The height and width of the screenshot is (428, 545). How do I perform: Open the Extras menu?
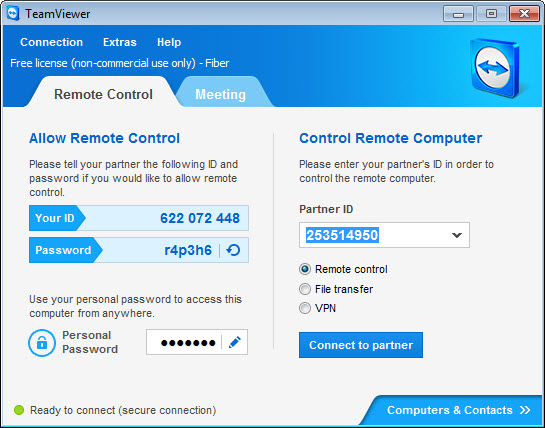(120, 42)
